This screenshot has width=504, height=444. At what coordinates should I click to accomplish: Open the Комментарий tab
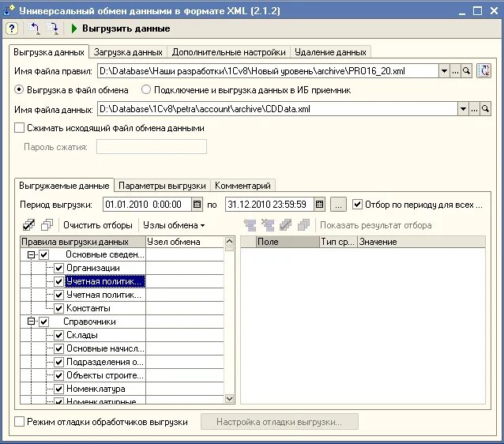click(243, 186)
